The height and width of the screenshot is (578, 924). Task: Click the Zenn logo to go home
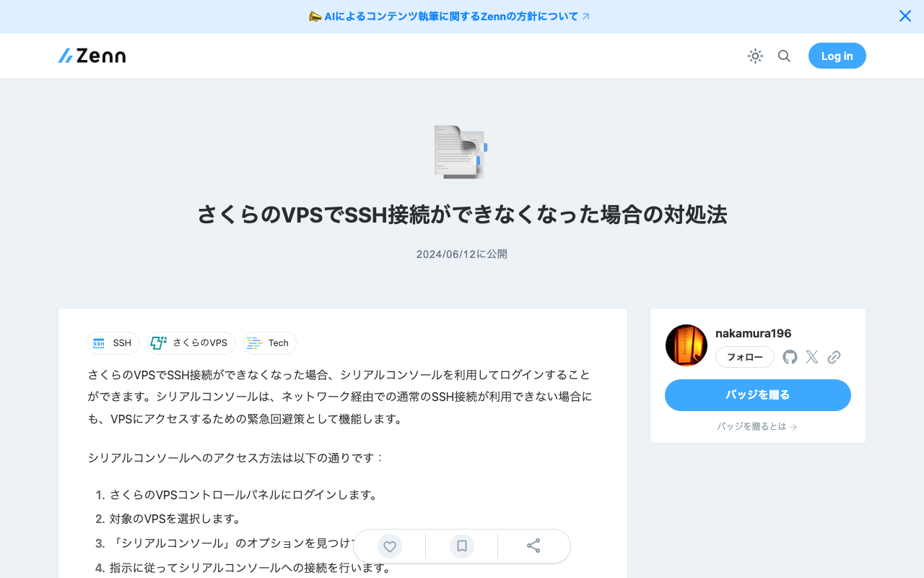coord(92,55)
